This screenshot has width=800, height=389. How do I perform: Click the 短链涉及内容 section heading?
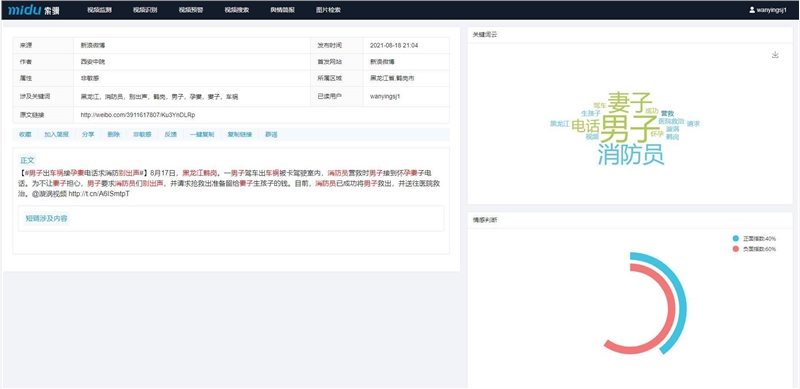[x=46, y=218]
